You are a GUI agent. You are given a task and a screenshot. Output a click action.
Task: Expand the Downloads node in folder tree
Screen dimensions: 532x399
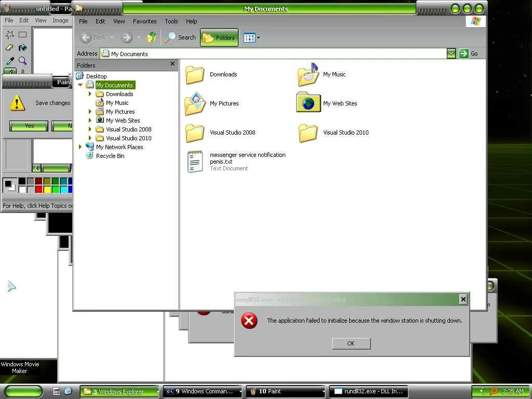(x=90, y=94)
